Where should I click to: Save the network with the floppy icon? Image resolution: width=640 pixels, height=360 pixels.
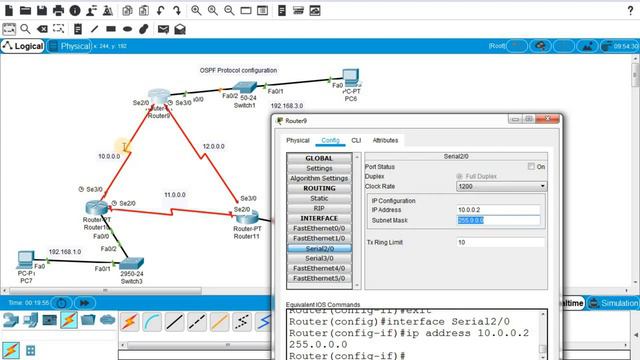(42, 11)
